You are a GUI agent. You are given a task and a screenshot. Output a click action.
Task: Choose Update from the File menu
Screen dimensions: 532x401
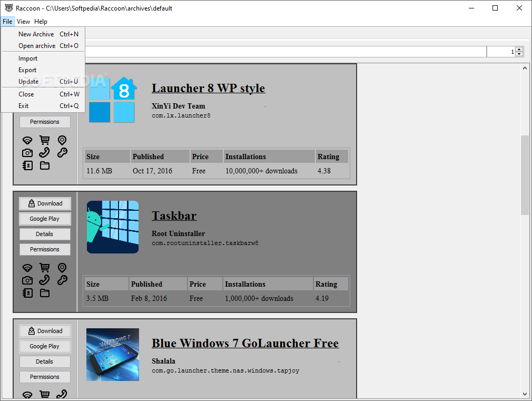point(43,82)
